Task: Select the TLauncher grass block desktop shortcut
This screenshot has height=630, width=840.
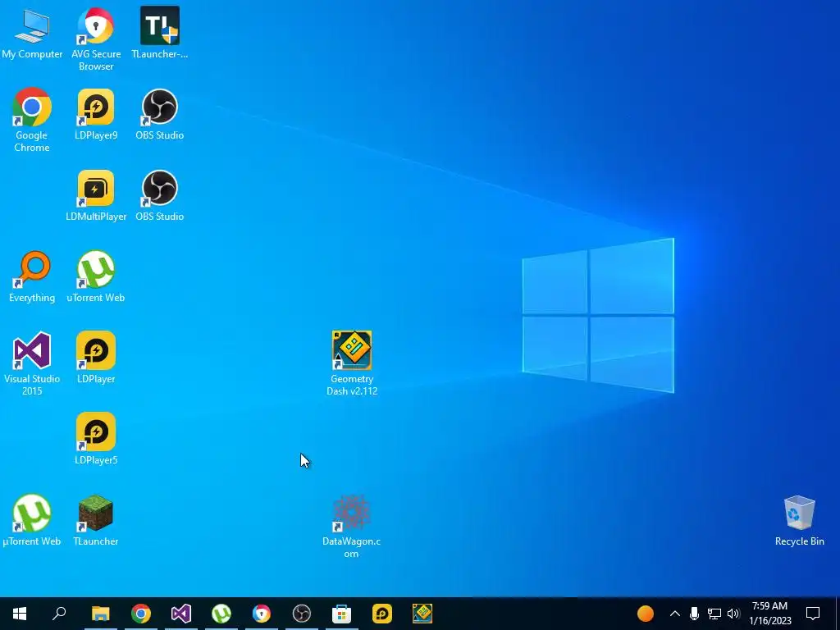Action: click(96, 521)
